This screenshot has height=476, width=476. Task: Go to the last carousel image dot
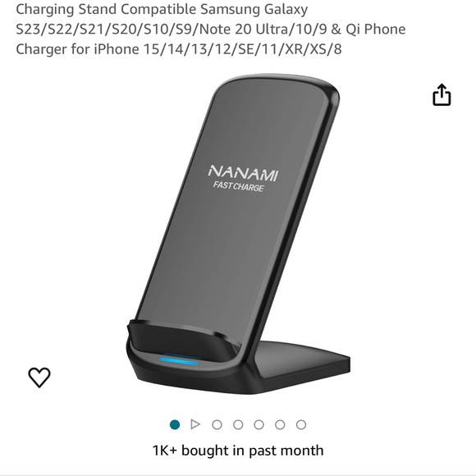click(x=301, y=424)
